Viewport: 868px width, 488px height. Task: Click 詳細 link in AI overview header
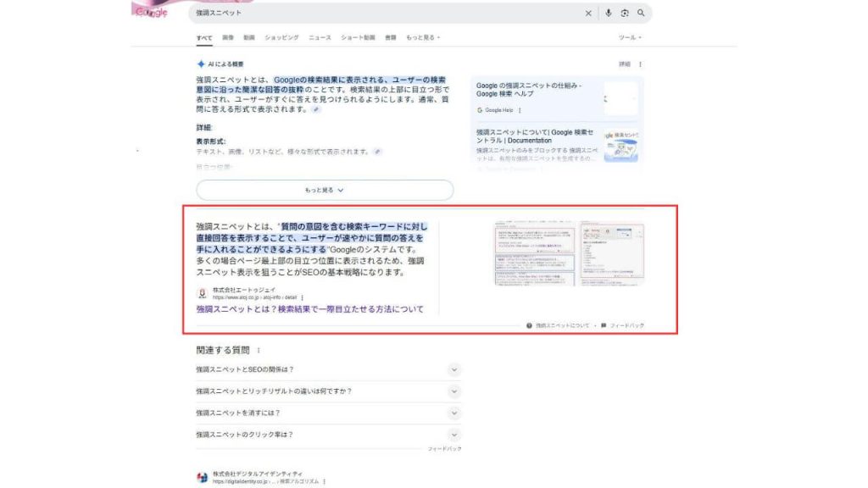pyautogui.click(x=625, y=64)
